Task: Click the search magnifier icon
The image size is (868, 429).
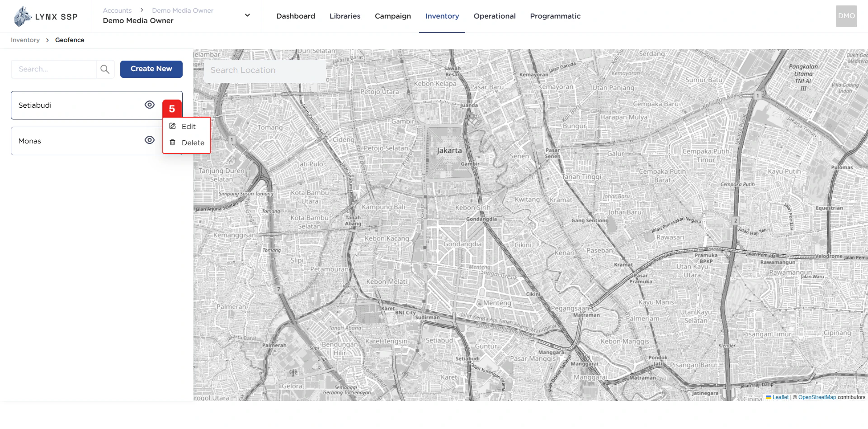Action: pyautogui.click(x=105, y=69)
